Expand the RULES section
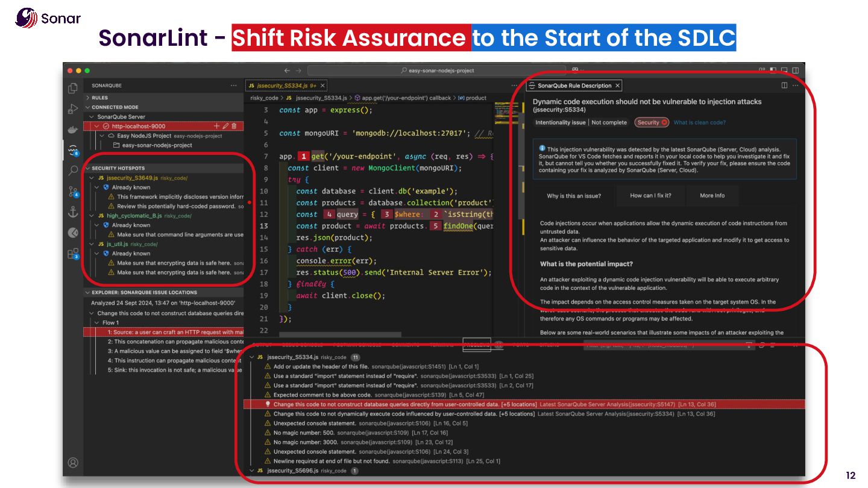This screenshot has height=488, width=868. [89, 98]
